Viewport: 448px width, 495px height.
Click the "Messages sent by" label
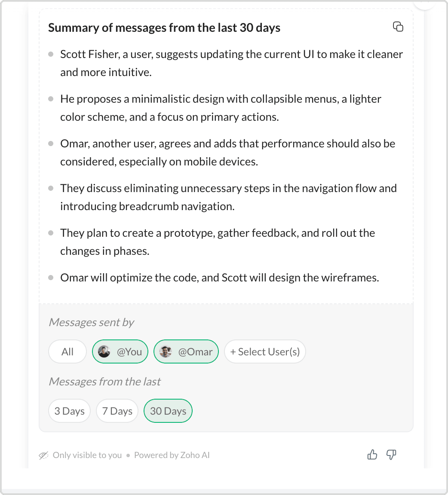92,322
